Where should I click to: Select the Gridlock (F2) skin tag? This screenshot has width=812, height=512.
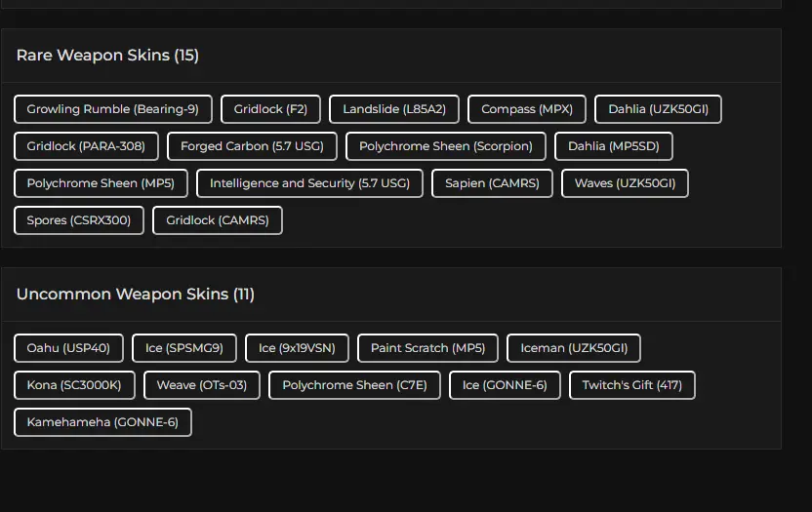pyautogui.click(x=270, y=109)
